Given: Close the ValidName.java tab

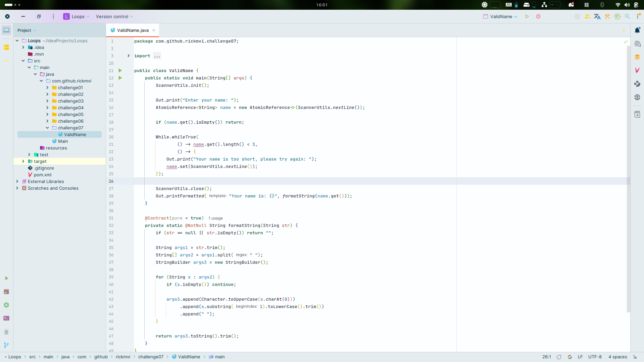Looking at the screenshot, I should [x=154, y=30].
